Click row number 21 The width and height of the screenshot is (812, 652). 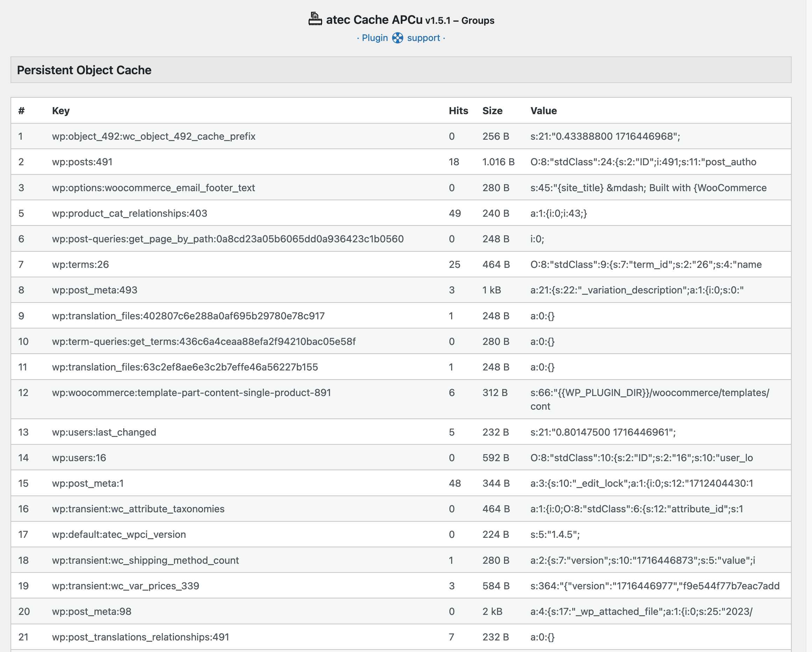[x=23, y=637]
